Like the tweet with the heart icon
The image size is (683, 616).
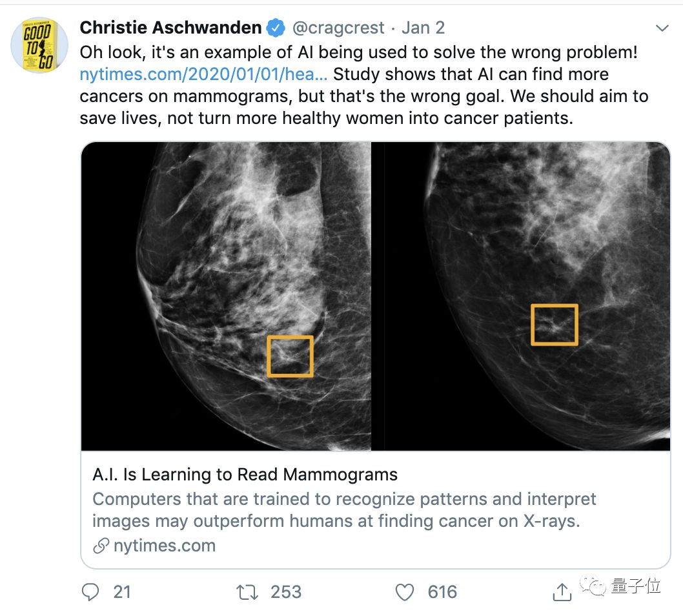pos(404,591)
